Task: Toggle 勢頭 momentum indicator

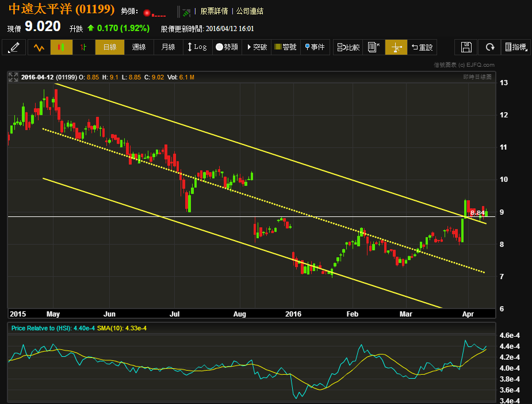Action: [227, 47]
